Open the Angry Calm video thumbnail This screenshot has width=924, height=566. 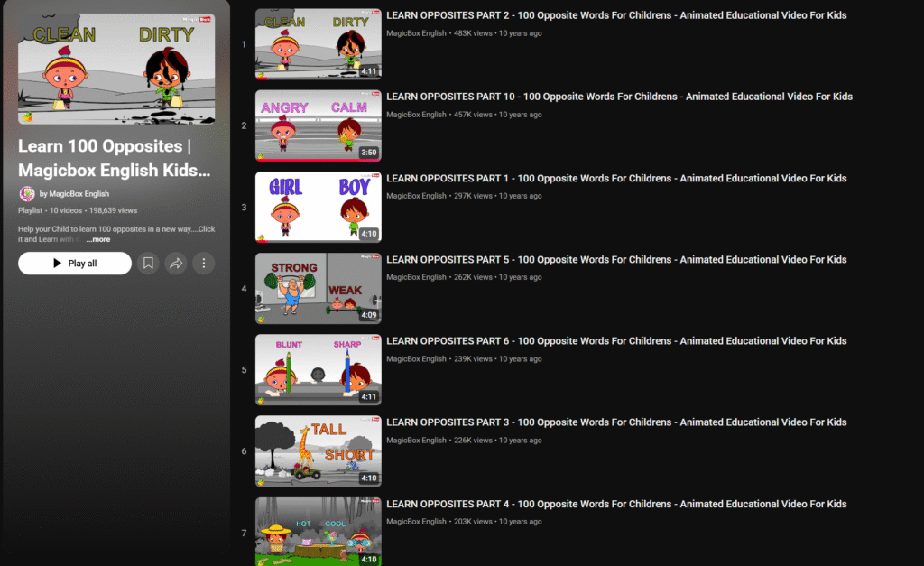319,125
